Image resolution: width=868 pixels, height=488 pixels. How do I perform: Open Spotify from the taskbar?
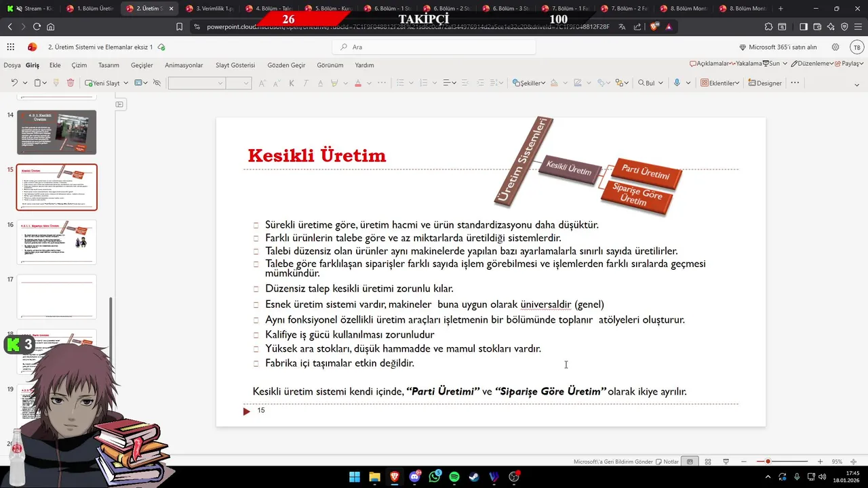[454, 477]
